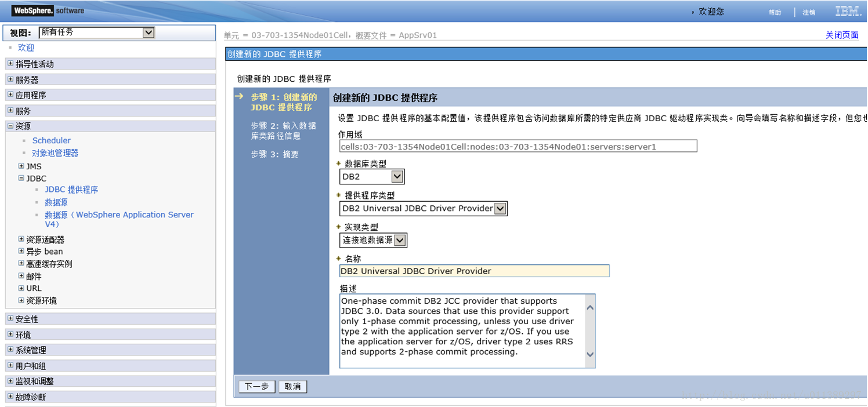Open the 数据源 link
The width and height of the screenshot is (868, 407).
pos(56,202)
